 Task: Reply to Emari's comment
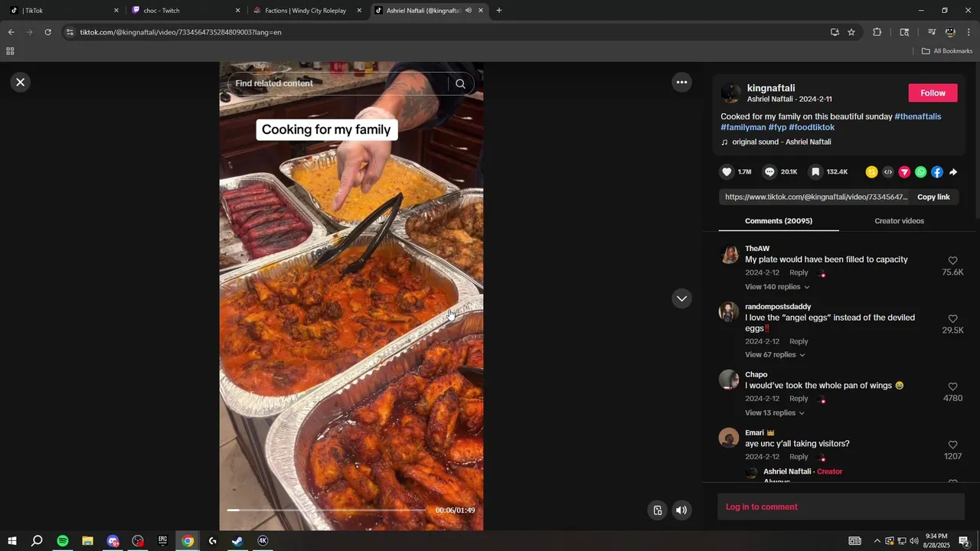point(799,457)
